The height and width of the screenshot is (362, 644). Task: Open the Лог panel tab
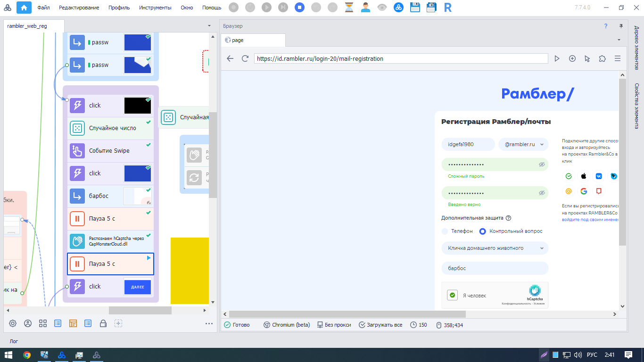point(14,341)
